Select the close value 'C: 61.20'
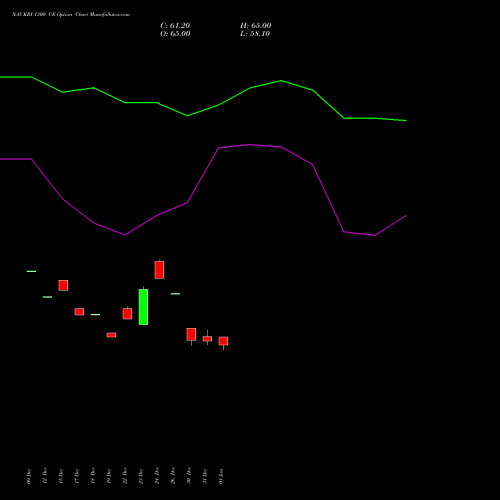Viewport: 500px width, 500px height. coord(175,26)
